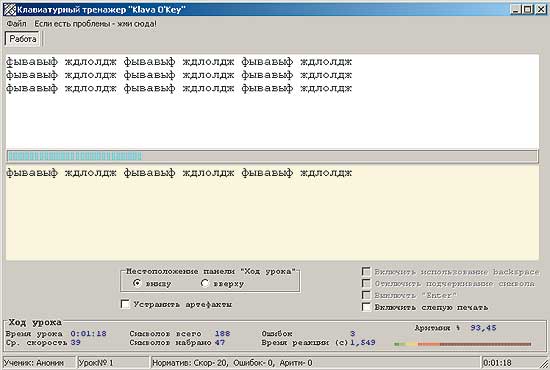
Task: Click the status bar timer 0:01:18
Action: pos(510,363)
